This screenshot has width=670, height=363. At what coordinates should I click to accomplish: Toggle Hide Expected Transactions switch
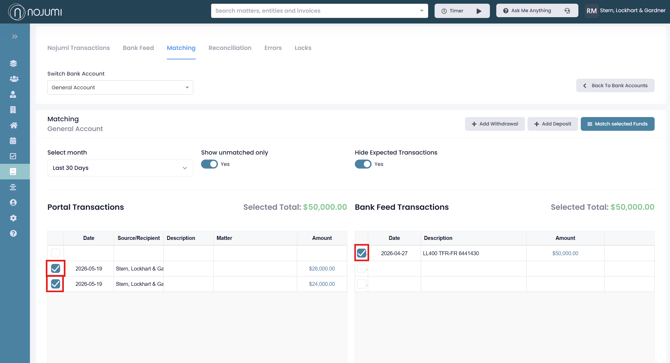pyautogui.click(x=363, y=164)
